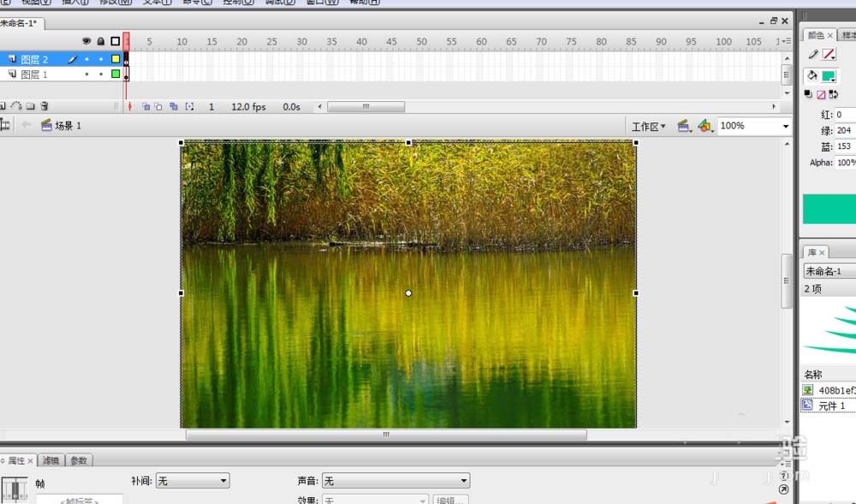This screenshot has height=504, width=856.
Task: Switch to the 参数 parameters tab
Action: [79, 461]
